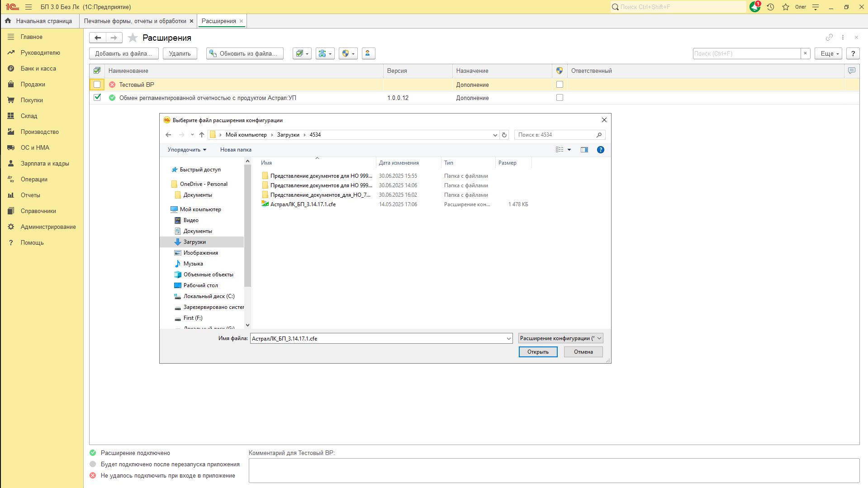868x488 pixels.
Task: Toggle safe mode checkbox for the Астрал row
Action: click(560, 98)
